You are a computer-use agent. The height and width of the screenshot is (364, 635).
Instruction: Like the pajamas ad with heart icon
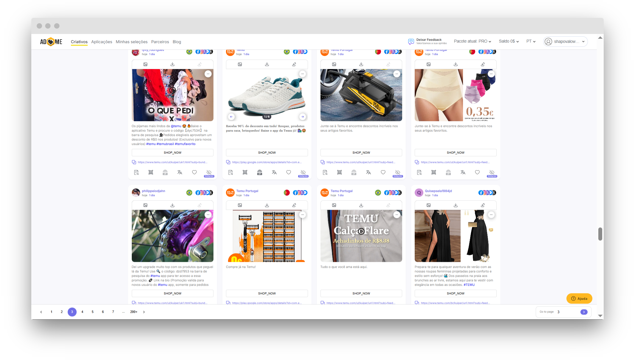[x=194, y=172]
